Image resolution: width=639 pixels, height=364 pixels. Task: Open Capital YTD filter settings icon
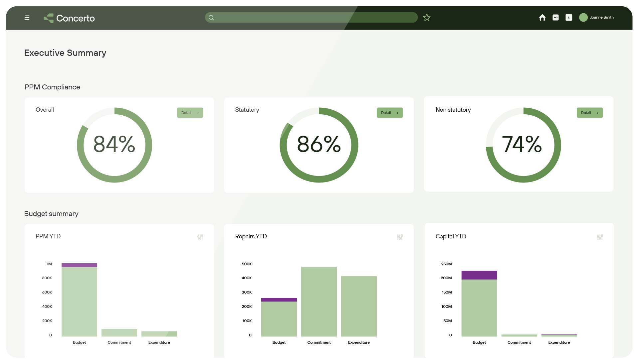tap(600, 237)
